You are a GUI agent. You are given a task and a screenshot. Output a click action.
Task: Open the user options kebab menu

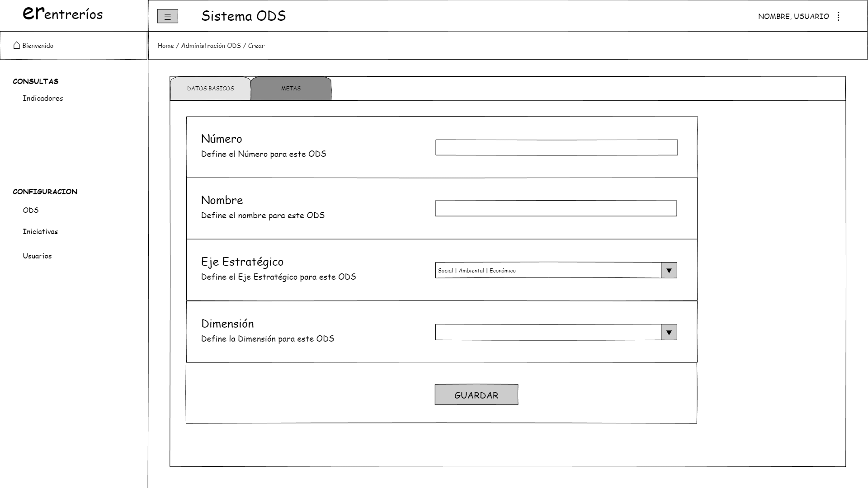point(839,16)
